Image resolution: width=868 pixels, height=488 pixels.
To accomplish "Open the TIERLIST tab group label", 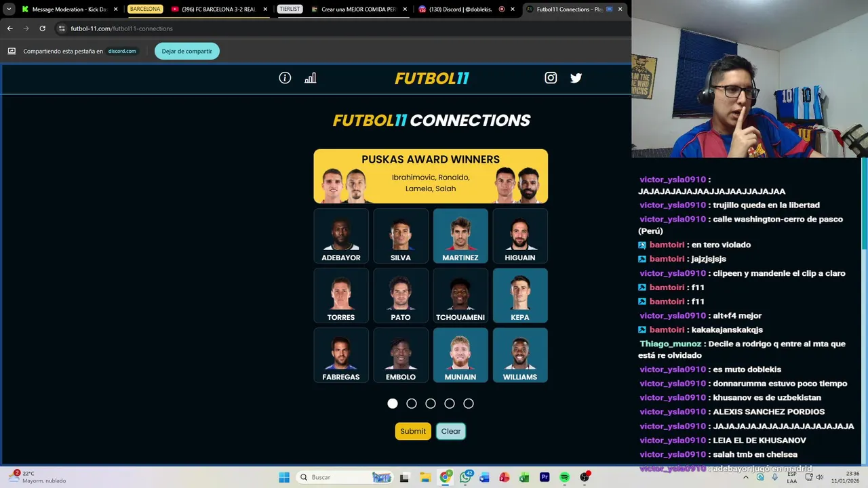I will tap(290, 9).
